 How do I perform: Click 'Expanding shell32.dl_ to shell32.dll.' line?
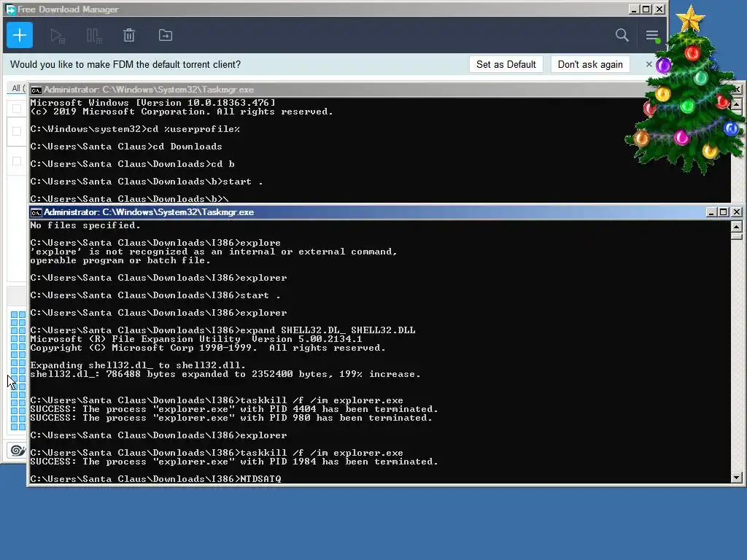[x=138, y=365]
